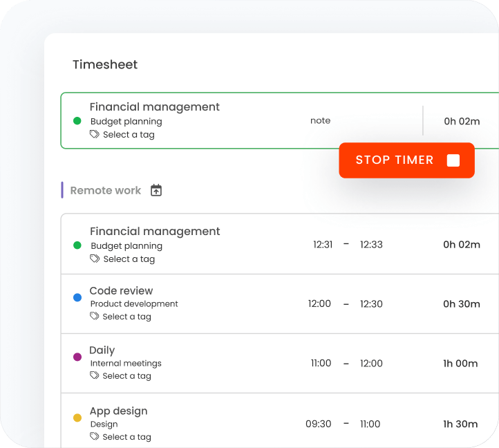499x448 pixels.
Task: Click the 12:30 end time of Code review
Action: [x=371, y=304]
